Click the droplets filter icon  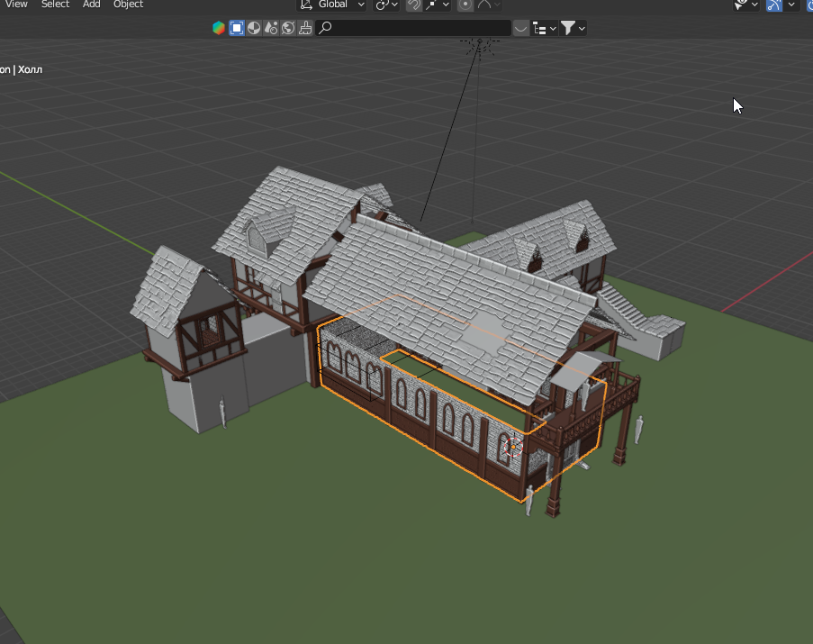coord(271,28)
